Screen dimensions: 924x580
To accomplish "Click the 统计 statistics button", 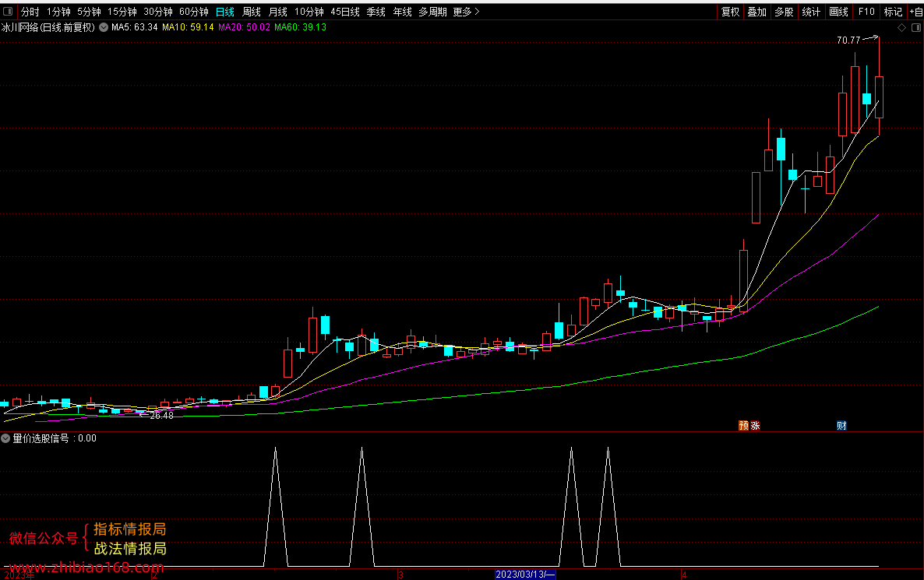I will tap(812, 12).
